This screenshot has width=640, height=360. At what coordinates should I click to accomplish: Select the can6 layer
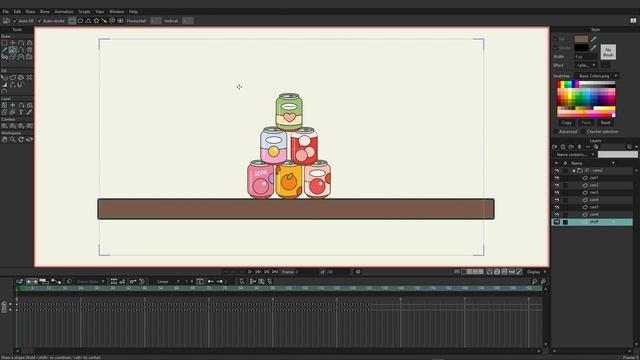click(x=593, y=215)
